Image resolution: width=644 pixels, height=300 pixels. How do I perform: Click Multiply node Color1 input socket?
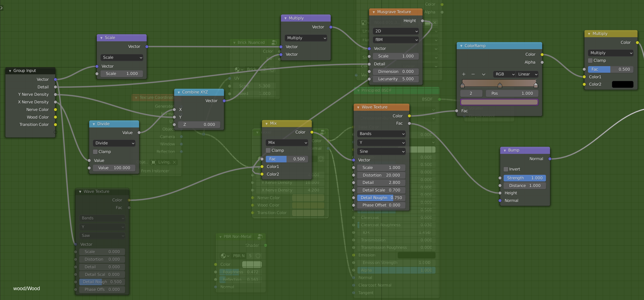(584, 77)
